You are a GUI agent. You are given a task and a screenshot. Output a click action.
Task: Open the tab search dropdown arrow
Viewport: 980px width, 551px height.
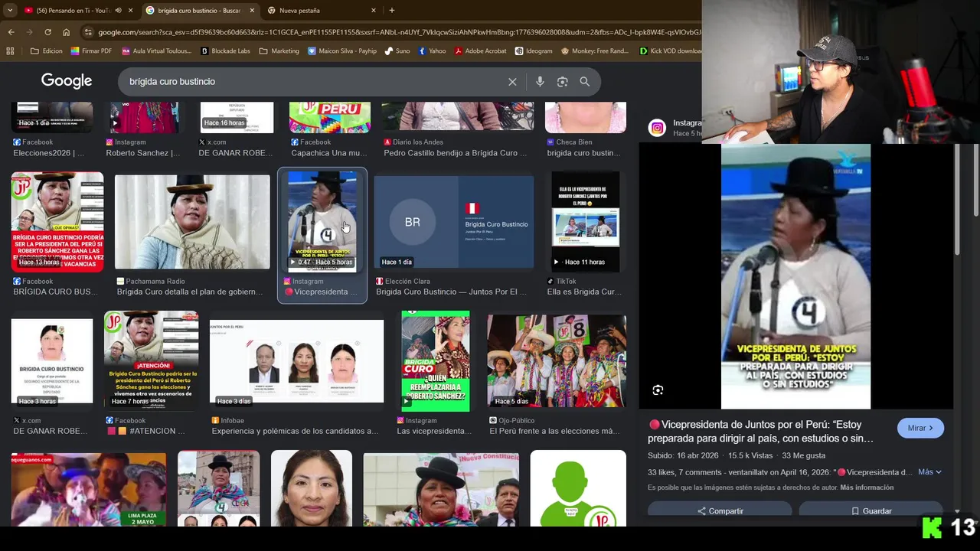tap(9, 10)
